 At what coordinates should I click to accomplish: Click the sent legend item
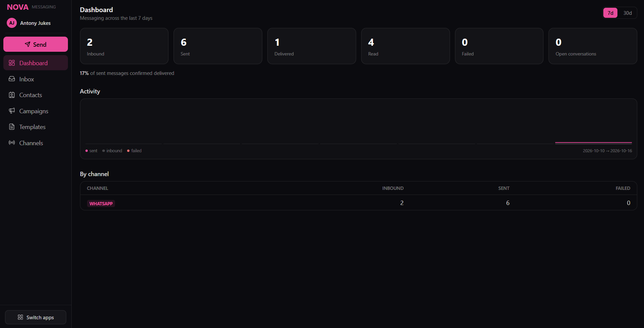(91, 151)
